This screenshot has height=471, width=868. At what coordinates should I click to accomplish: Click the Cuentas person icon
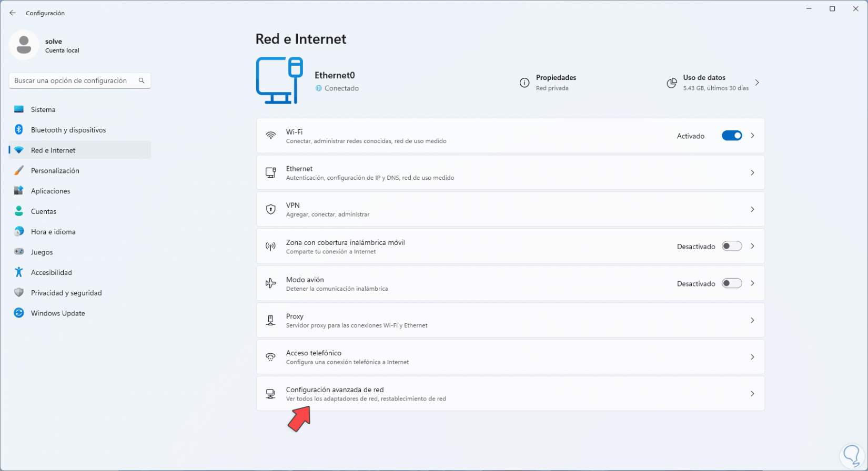tap(19, 211)
